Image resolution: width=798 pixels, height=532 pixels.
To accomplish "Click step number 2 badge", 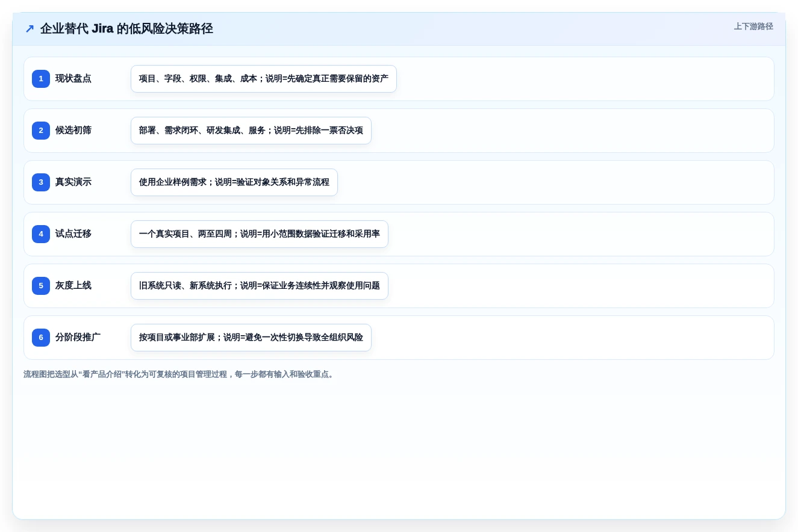I will [x=41, y=131].
